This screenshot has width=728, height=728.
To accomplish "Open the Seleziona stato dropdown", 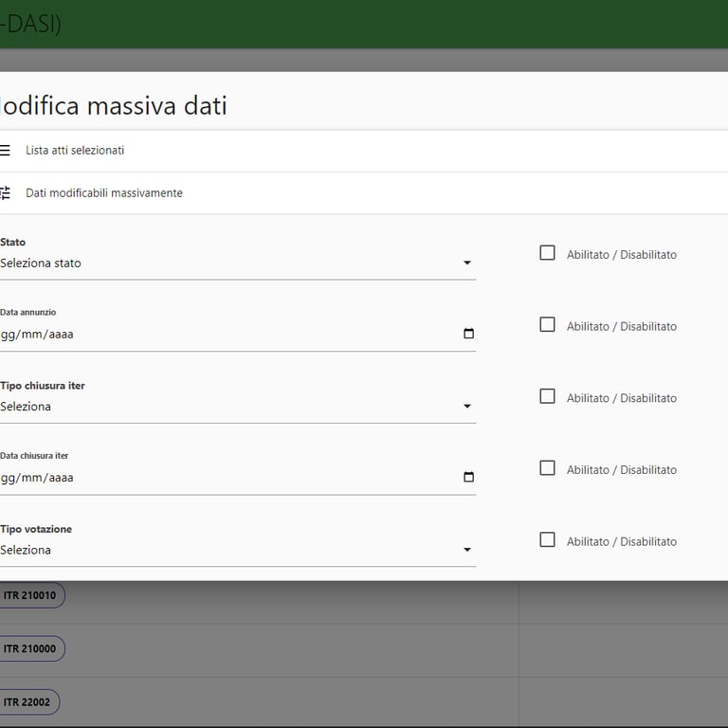I will [238, 264].
